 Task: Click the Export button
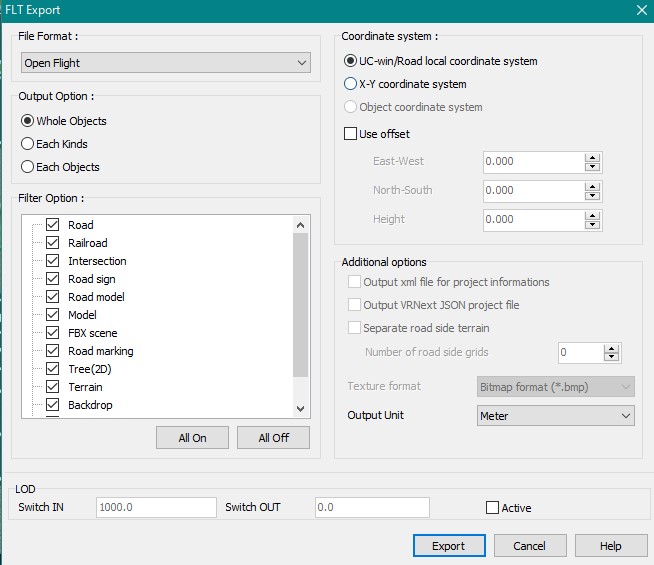[x=448, y=546]
